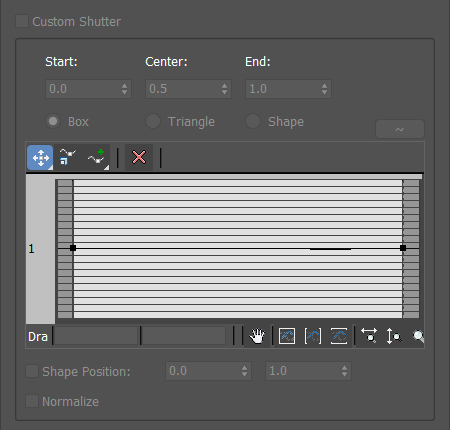Select the Move point tool

[x=40, y=157]
